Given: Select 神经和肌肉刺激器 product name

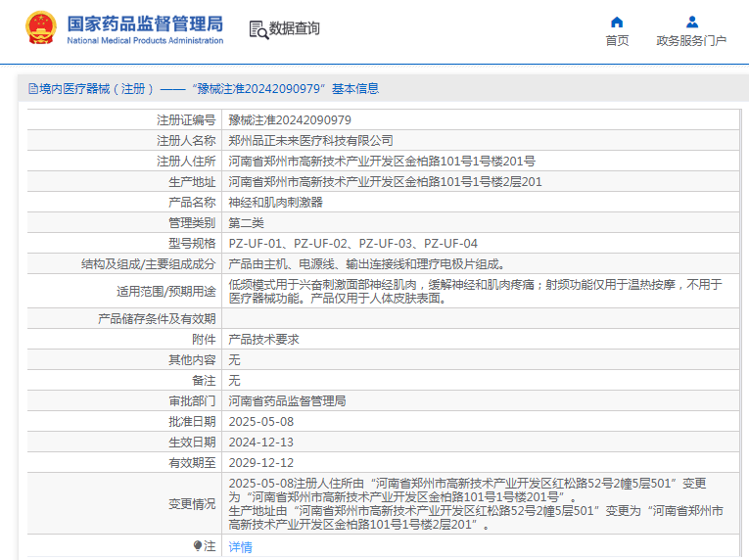Looking at the screenshot, I should [276, 202].
